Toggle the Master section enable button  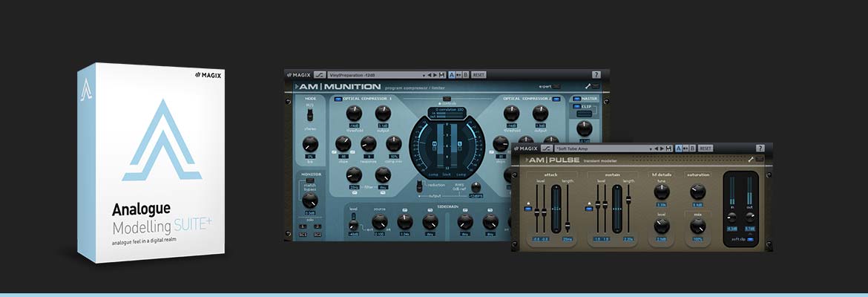pyautogui.click(x=577, y=99)
